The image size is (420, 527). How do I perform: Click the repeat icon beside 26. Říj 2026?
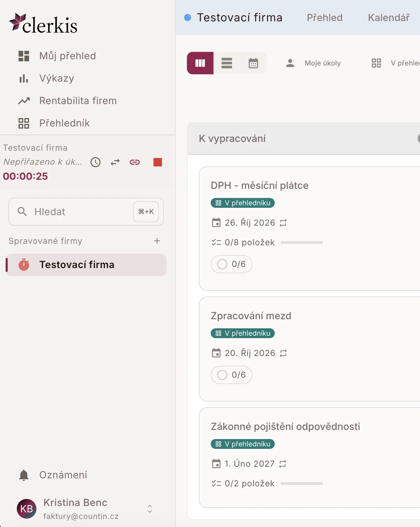click(x=283, y=223)
